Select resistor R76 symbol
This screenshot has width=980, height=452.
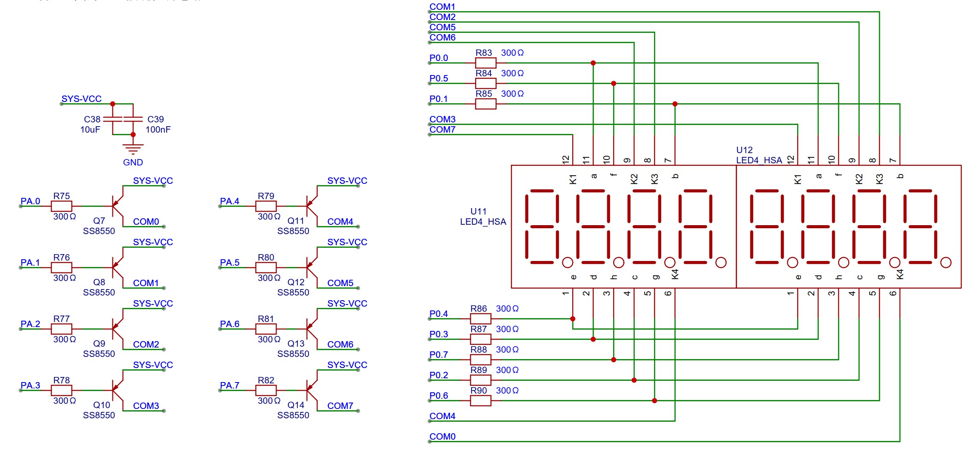point(61,267)
